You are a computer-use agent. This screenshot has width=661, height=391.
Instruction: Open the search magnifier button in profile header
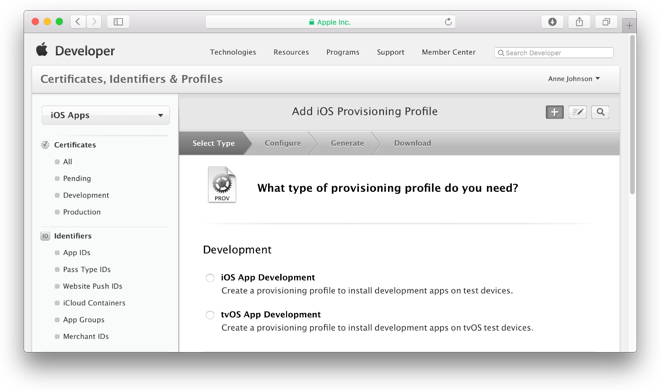coord(600,112)
